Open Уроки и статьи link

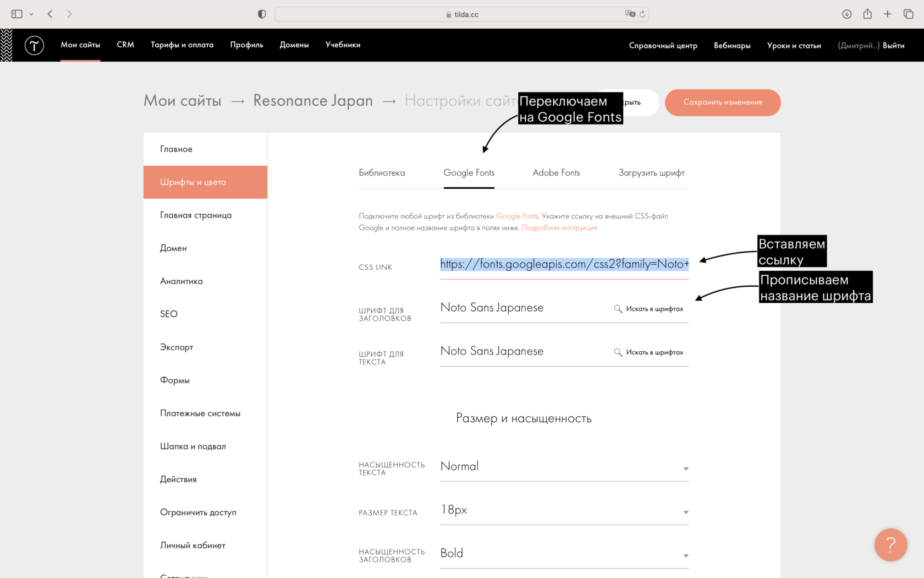(794, 46)
